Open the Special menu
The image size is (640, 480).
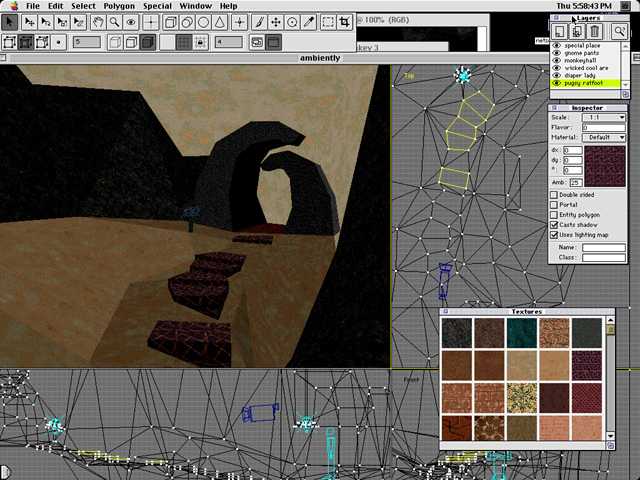coord(157,6)
